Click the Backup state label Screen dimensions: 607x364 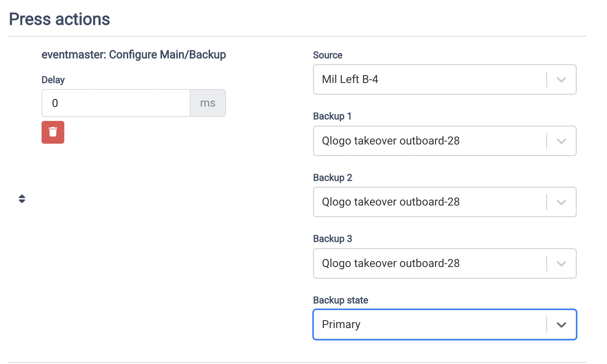(x=340, y=300)
